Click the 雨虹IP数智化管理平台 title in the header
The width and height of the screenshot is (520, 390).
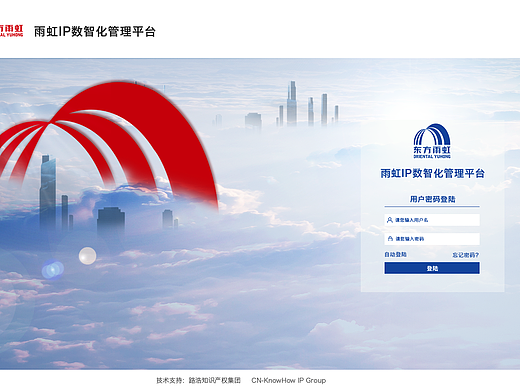point(95,32)
